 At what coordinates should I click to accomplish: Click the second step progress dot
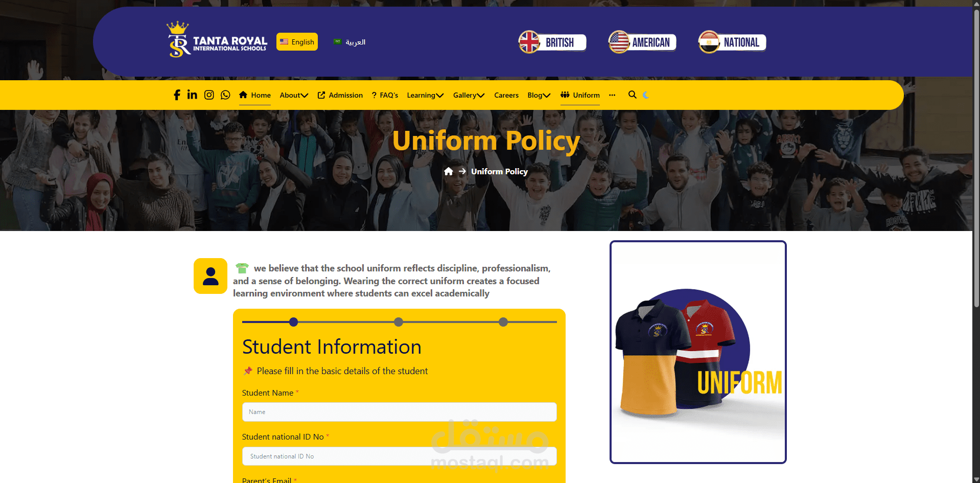[399, 322]
